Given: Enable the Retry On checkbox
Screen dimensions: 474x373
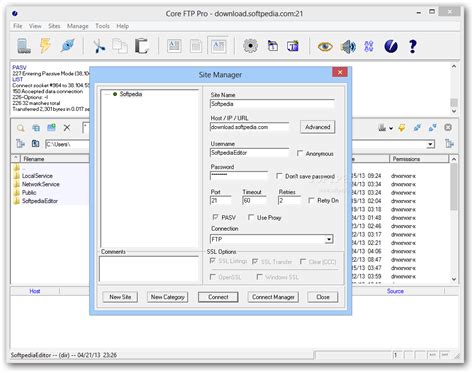Looking at the screenshot, I should tap(311, 200).
